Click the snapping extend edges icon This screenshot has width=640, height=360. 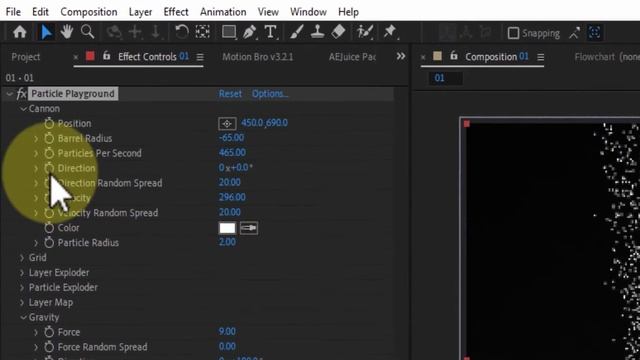coord(574,33)
